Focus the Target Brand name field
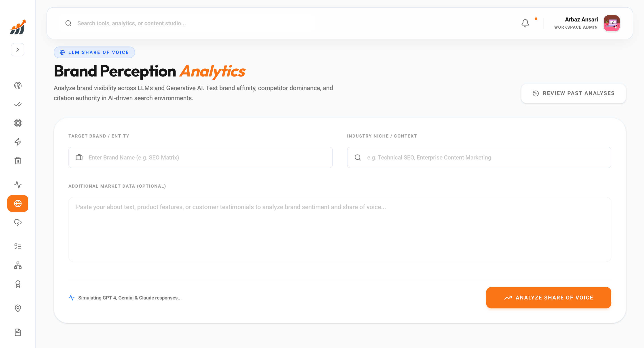The height and width of the screenshot is (348, 644). [205, 157]
